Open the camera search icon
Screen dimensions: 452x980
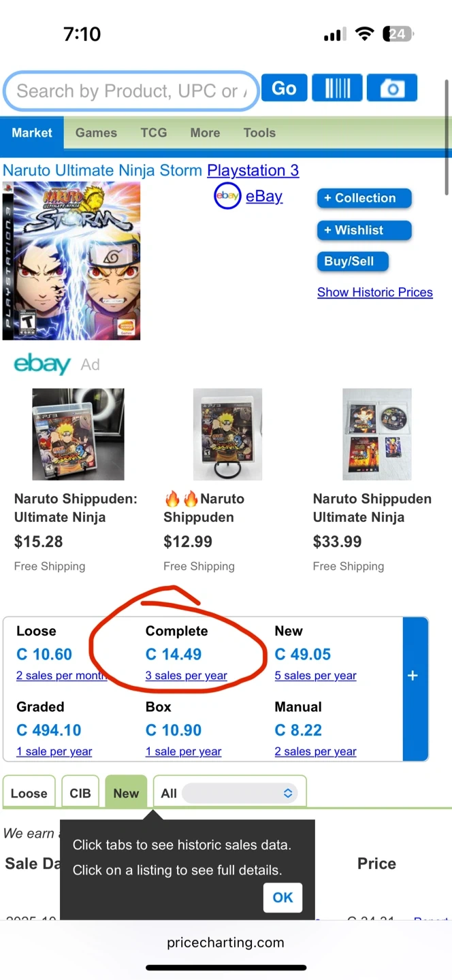pos(391,88)
